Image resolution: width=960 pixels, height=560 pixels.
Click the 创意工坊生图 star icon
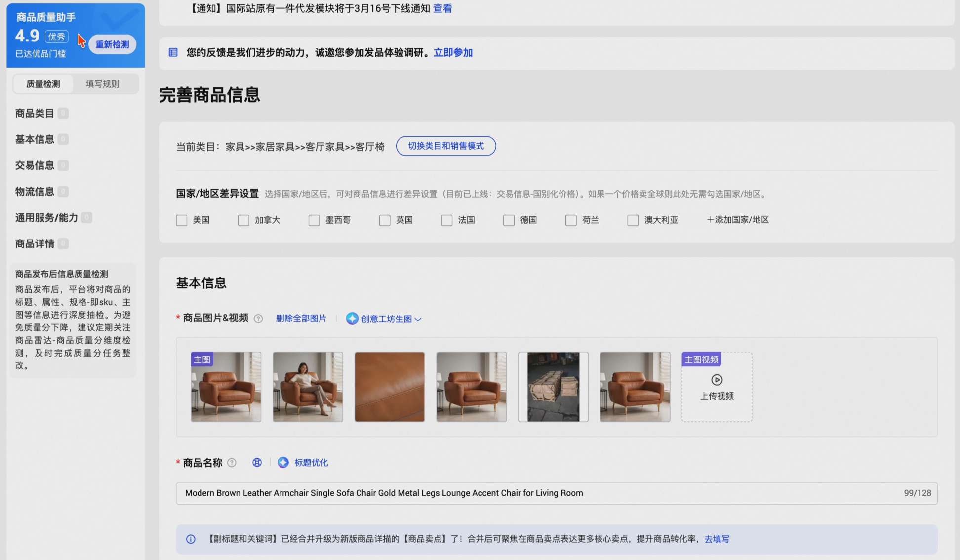(x=352, y=319)
